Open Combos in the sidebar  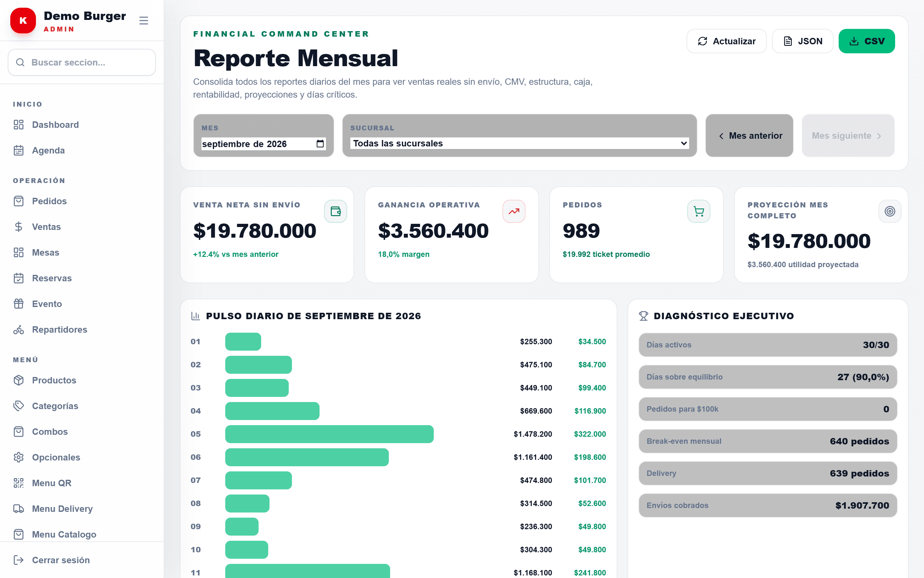82,432
